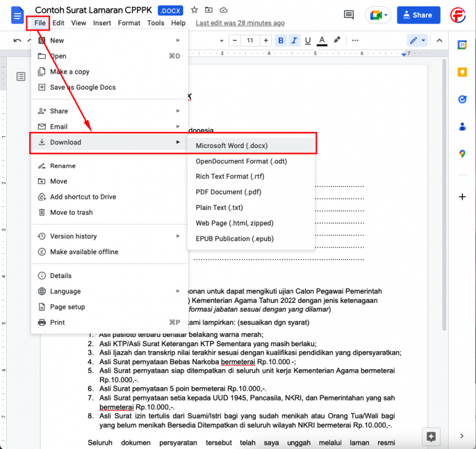The height and width of the screenshot is (449, 476).
Task: Click the vertical document scrollbar
Action: [444, 194]
